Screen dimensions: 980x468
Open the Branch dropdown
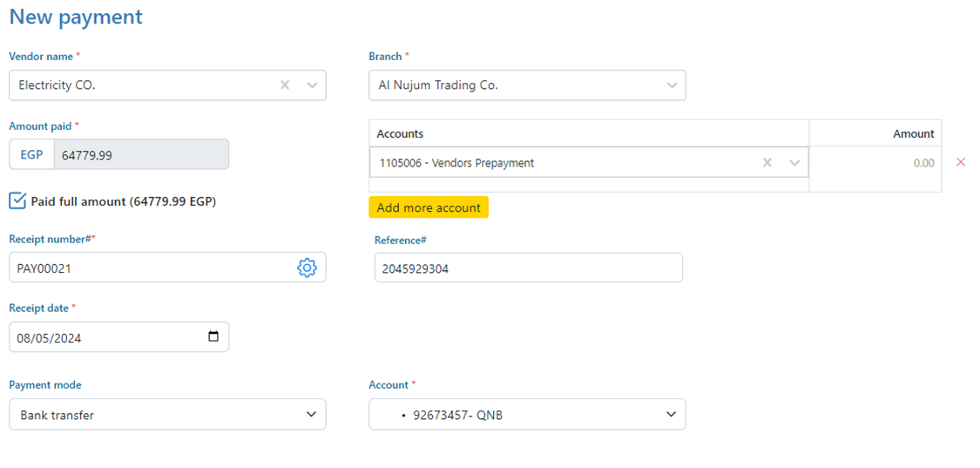[x=526, y=85]
